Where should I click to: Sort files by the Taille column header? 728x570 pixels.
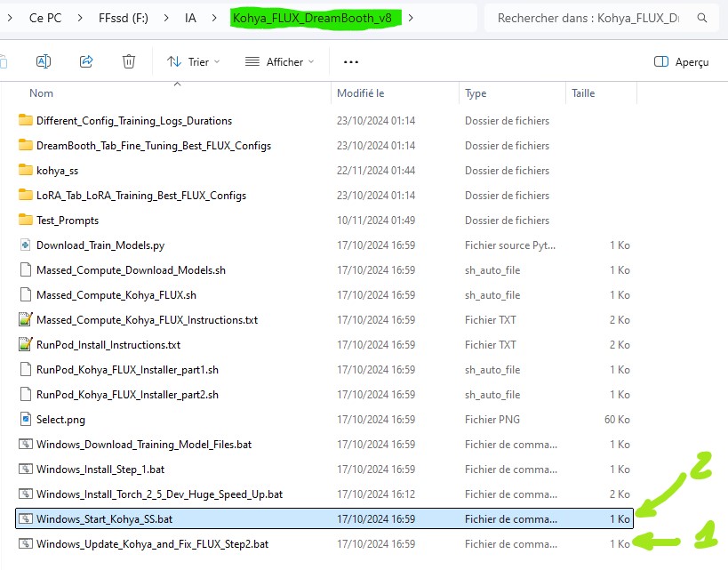(586, 92)
